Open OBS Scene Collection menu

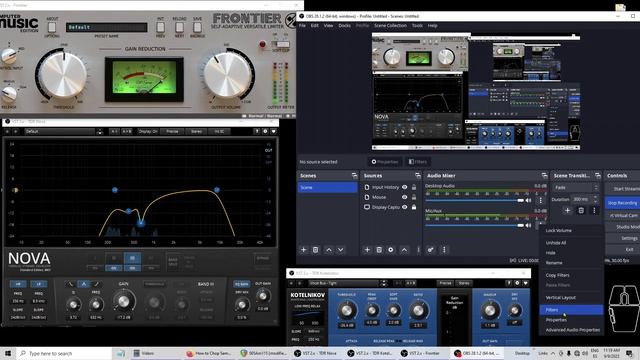point(390,25)
